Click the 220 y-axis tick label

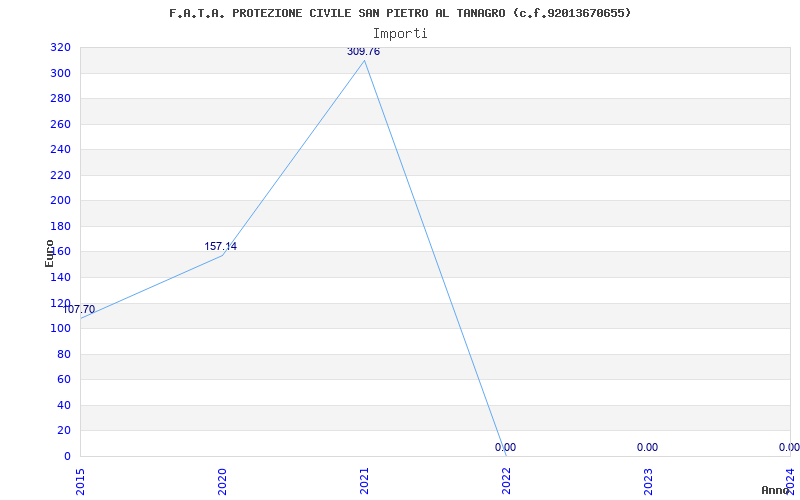[x=60, y=176]
